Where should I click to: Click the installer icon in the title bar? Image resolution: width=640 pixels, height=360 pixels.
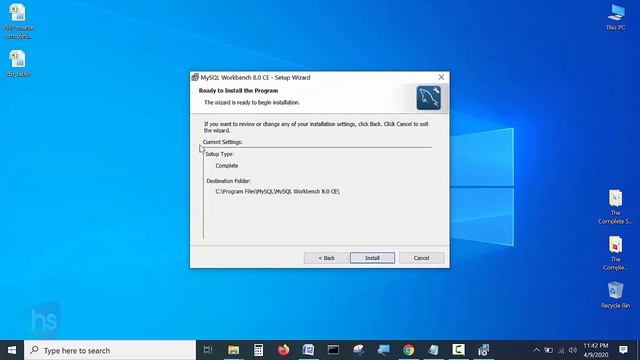coord(195,78)
